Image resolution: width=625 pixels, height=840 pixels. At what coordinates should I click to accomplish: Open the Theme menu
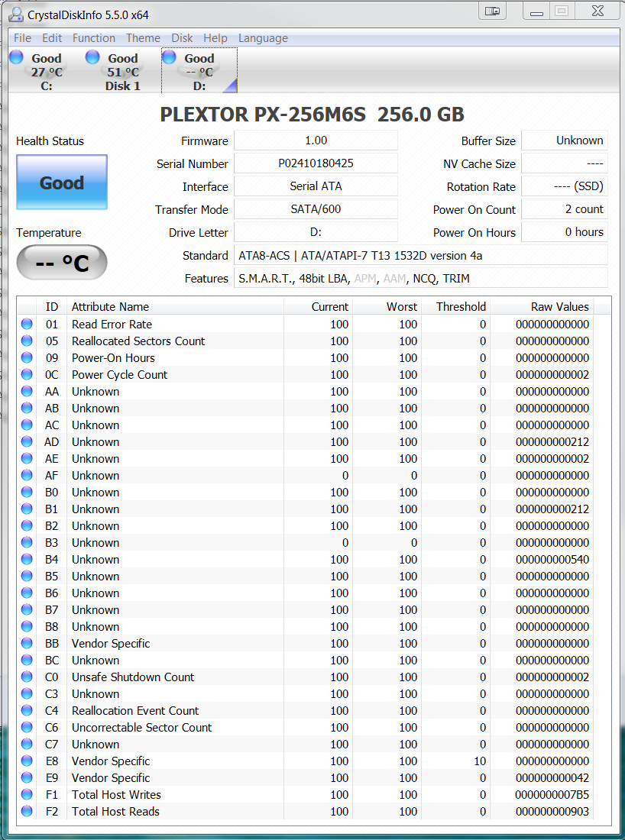(x=143, y=38)
